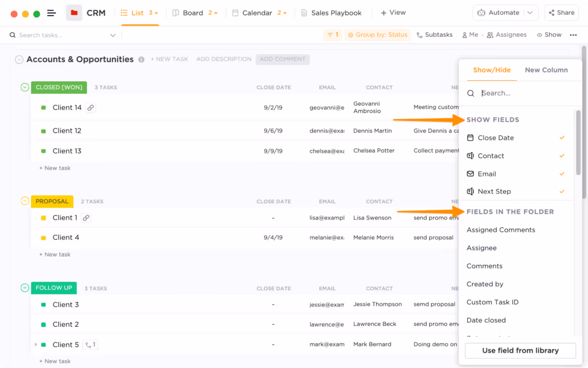Click the filter icon showing 1

tap(333, 35)
